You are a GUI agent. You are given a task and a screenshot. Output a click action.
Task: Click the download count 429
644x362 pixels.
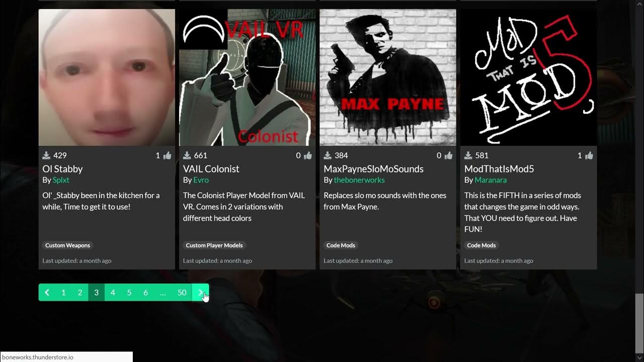tap(60, 155)
